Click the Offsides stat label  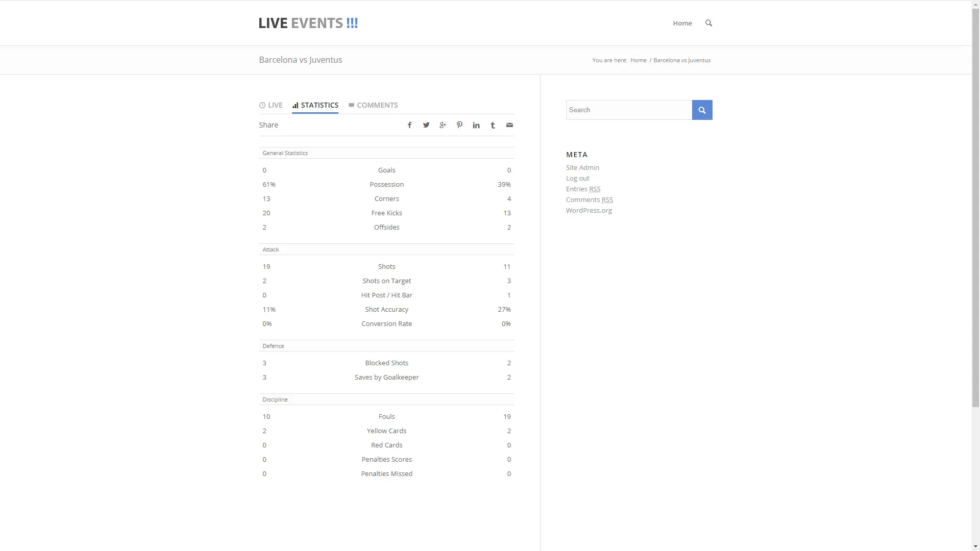[x=386, y=227]
